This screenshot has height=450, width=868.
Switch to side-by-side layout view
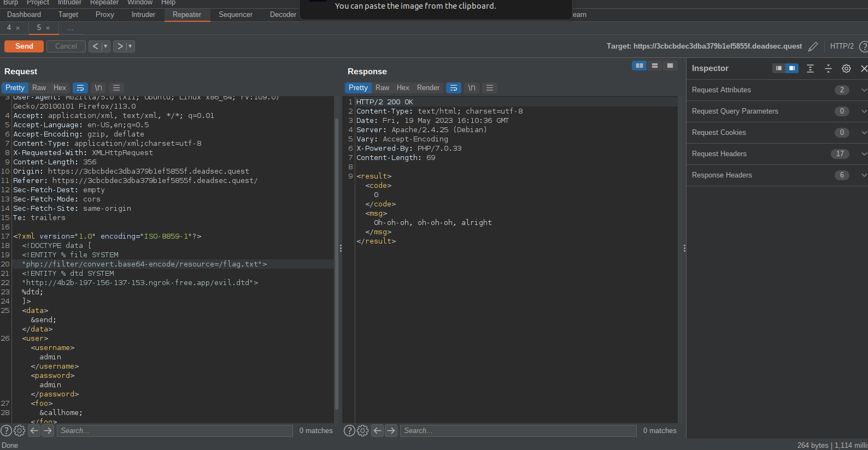[640, 66]
